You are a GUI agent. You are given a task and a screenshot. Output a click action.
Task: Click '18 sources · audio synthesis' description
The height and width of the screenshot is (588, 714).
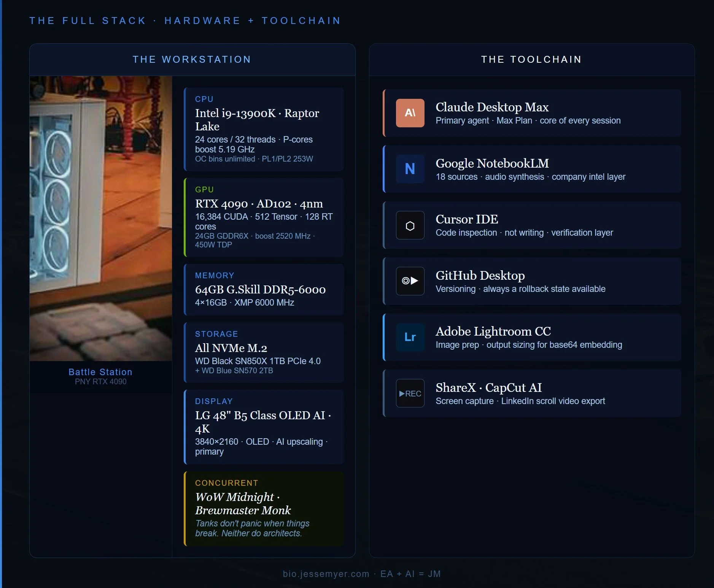pyautogui.click(x=490, y=177)
